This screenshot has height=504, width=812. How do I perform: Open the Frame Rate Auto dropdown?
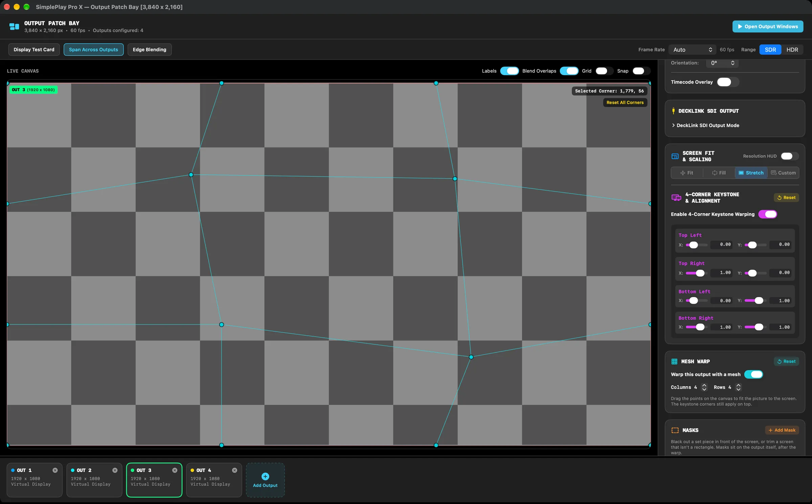pyautogui.click(x=692, y=50)
